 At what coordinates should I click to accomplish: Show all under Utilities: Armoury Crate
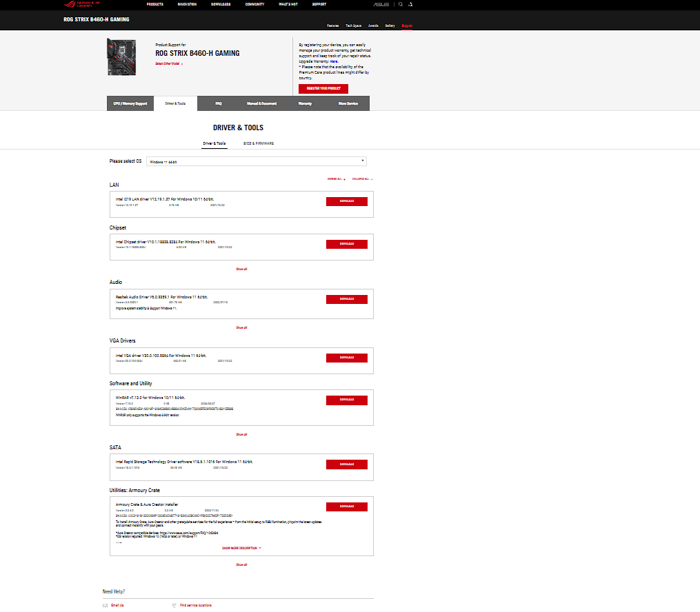click(241, 564)
